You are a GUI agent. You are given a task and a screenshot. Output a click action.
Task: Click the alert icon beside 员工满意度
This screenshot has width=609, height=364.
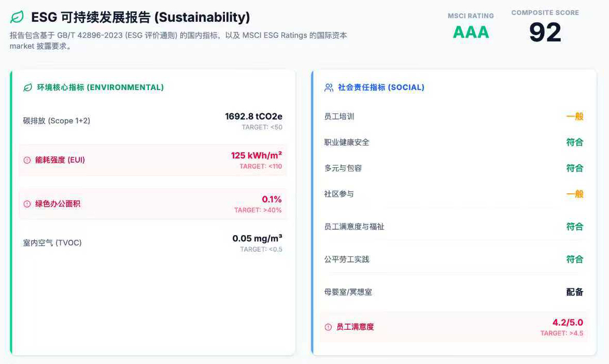coord(328,327)
